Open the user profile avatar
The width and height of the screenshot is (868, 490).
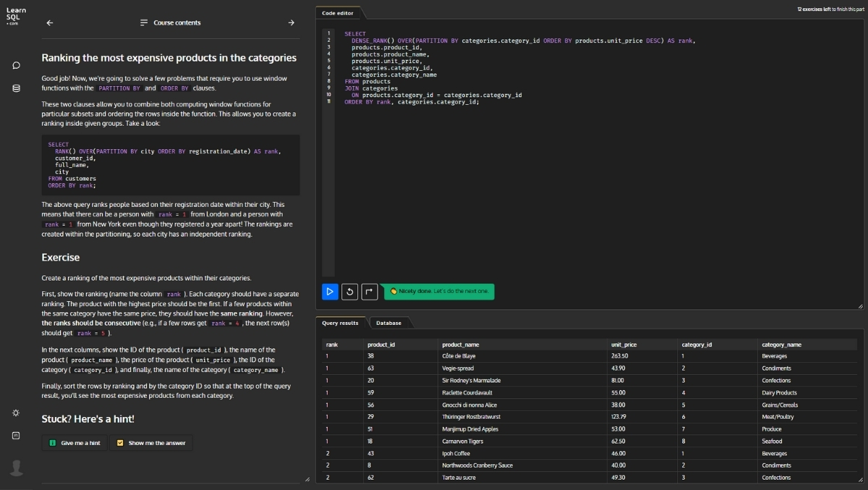click(x=16, y=468)
